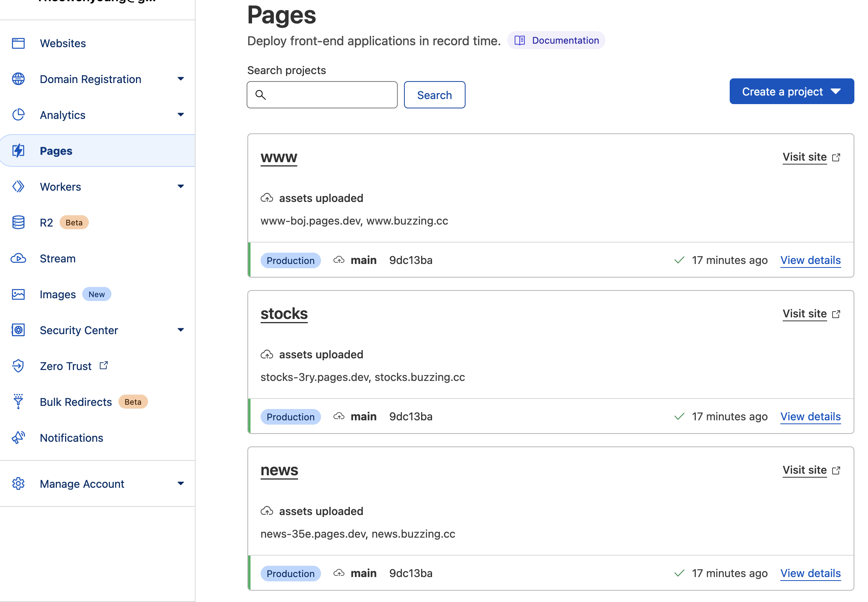Open Websites in the sidebar
The image size is (868, 602).
63,43
